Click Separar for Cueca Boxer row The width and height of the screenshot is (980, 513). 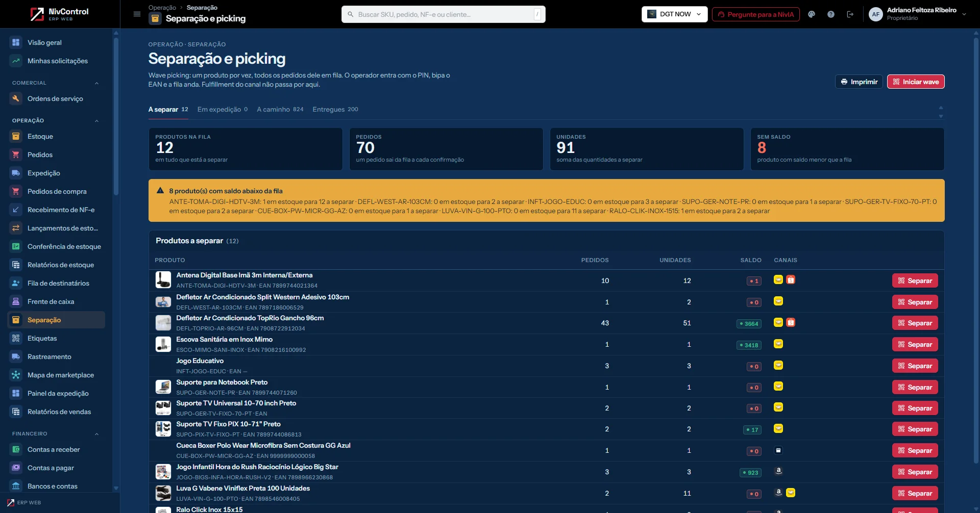pyautogui.click(x=915, y=450)
